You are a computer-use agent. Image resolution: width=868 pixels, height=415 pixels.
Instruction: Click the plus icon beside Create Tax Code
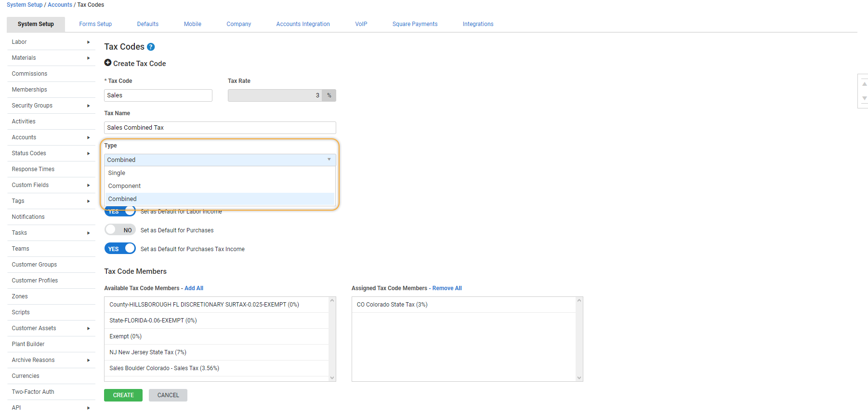[x=108, y=63]
